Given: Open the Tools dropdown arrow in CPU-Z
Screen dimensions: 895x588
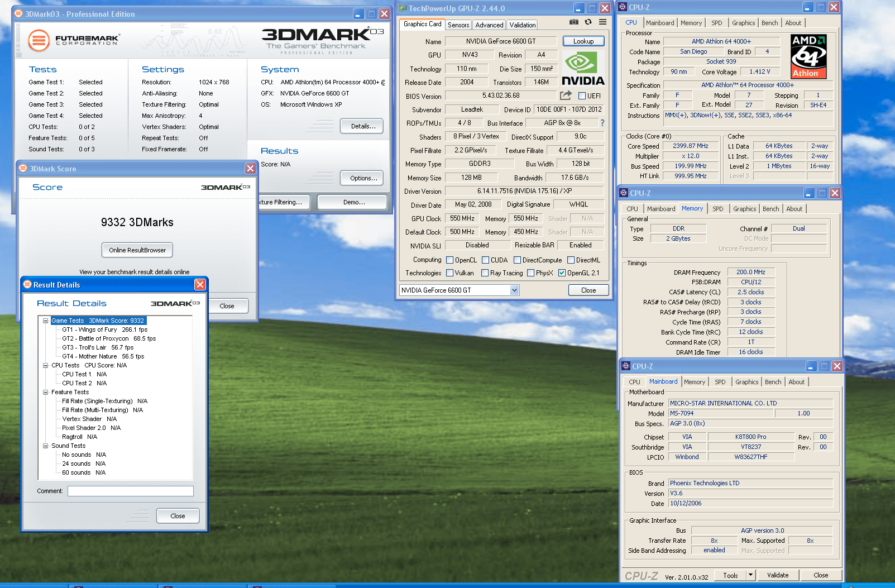Looking at the screenshot, I should click(750, 575).
